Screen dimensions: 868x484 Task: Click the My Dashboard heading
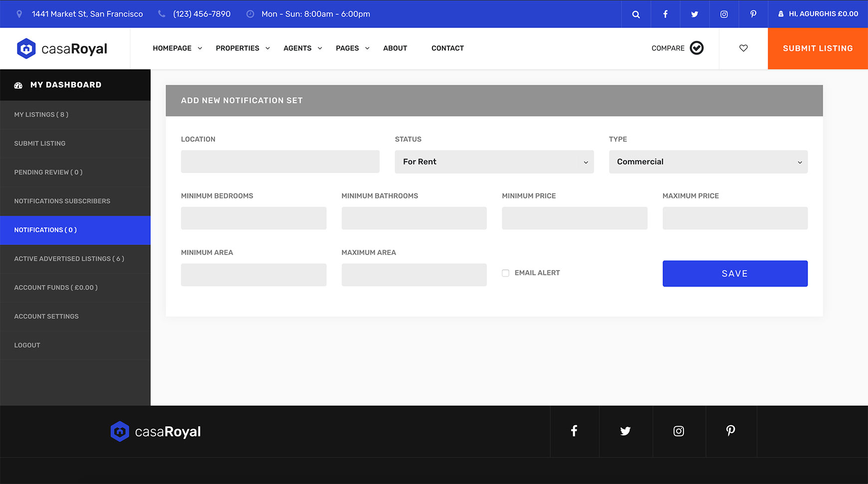pyautogui.click(x=66, y=85)
